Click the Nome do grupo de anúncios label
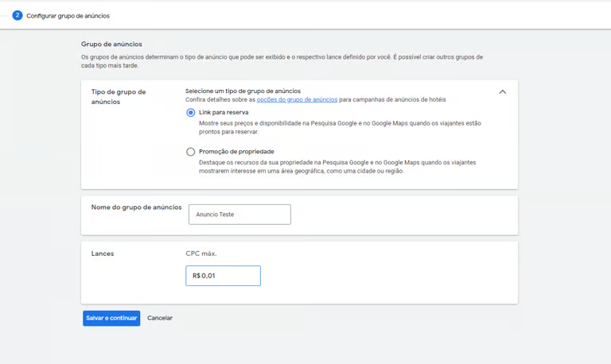 136,207
